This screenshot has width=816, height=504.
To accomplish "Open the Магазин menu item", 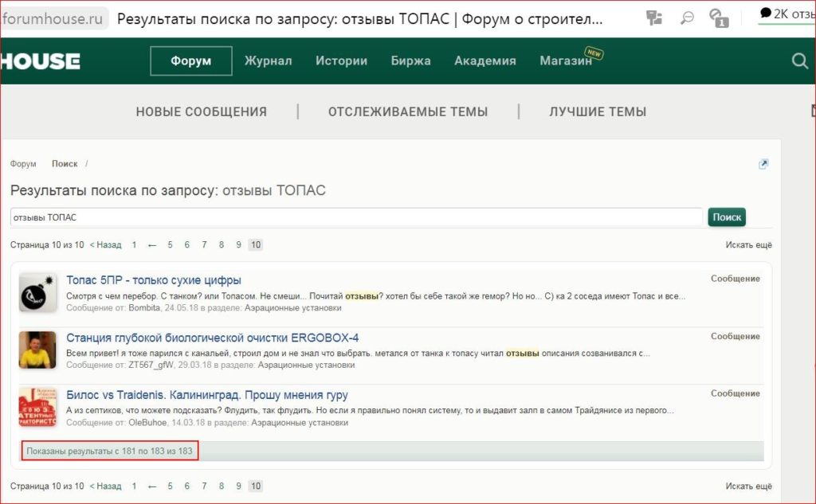I will coord(567,61).
